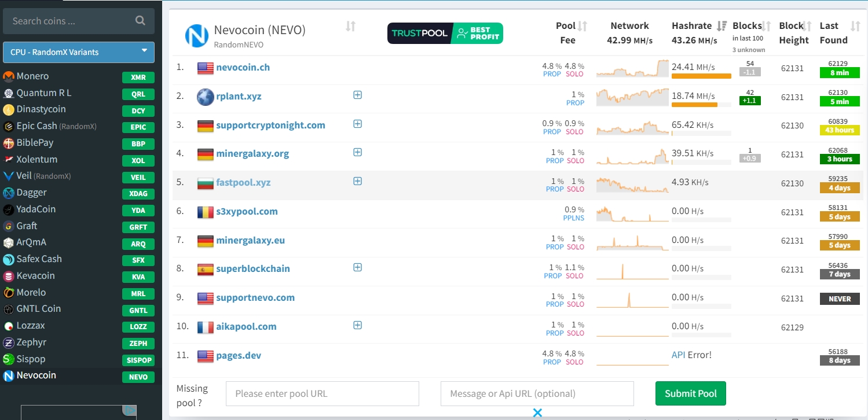The image size is (868, 420).
Task: Click the Spanish flag beside superblockchain
Action: 206,269
